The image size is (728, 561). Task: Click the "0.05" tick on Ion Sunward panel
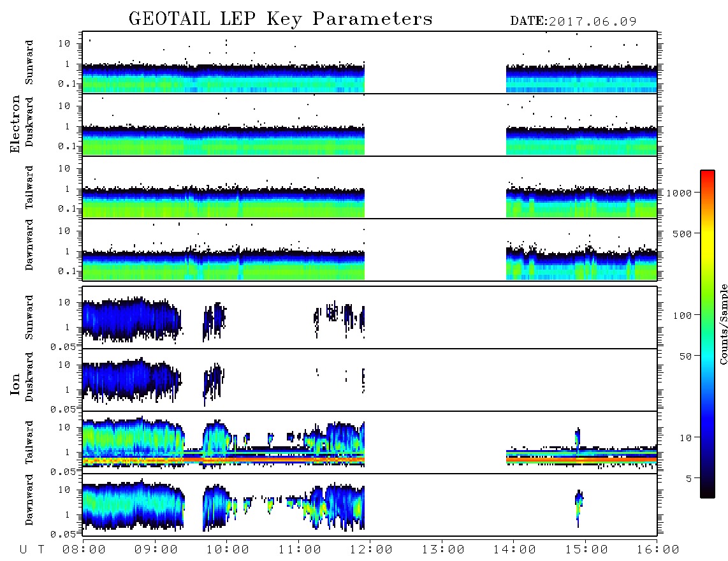pos(63,347)
